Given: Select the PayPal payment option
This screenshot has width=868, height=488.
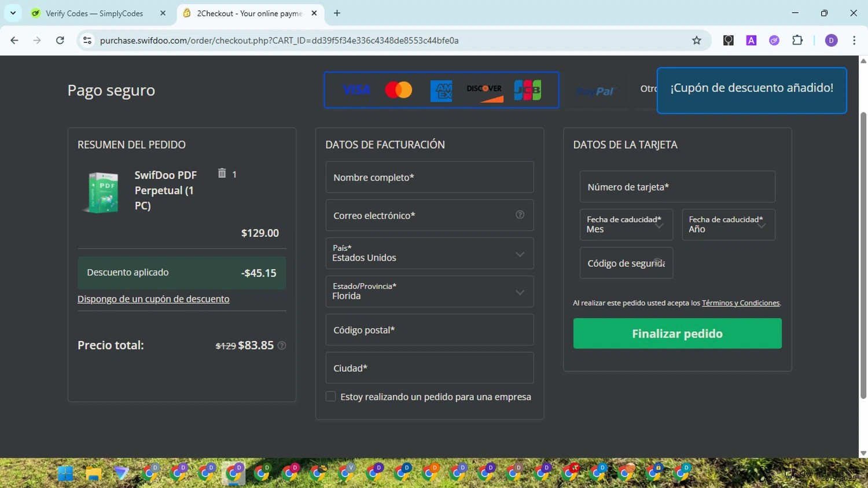Looking at the screenshot, I should pos(595,91).
